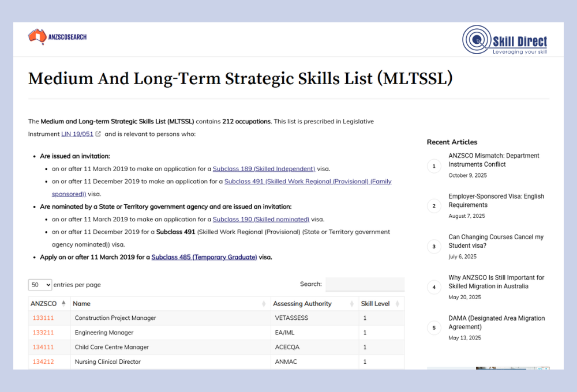Sort by Assessing Authority column arrow
The width and height of the screenshot is (577, 392).
click(x=352, y=303)
